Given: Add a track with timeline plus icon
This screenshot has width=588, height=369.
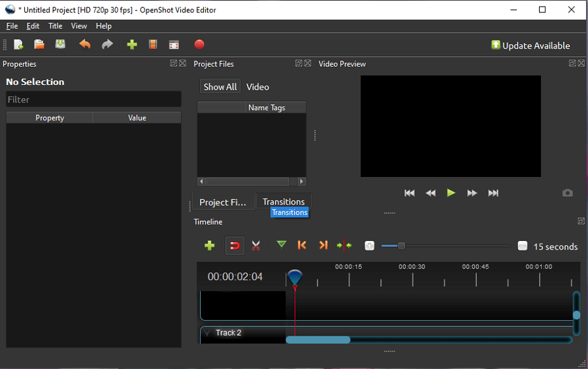Looking at the screenshot, I should click(x=210, y=246).
